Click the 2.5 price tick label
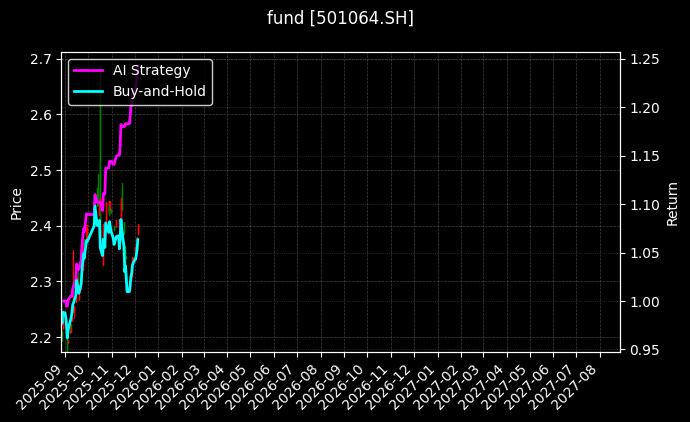The height and width of the screenshot is (422, 690). 40,171
